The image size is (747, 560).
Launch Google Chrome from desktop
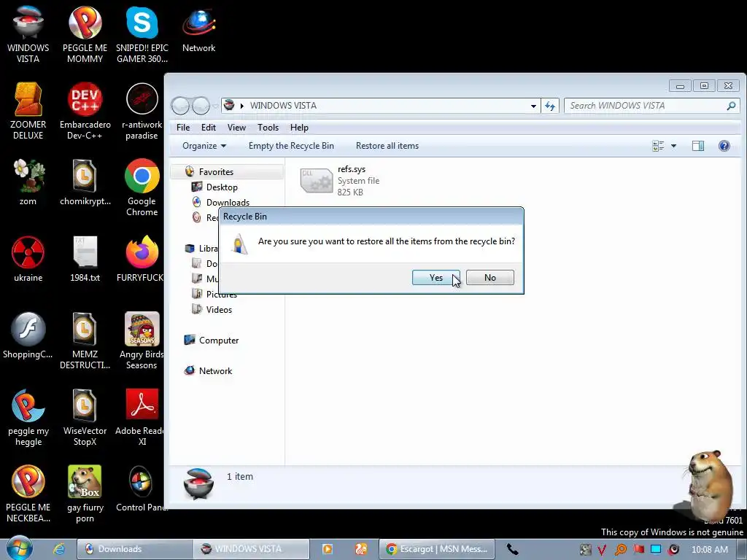[142, 187]
